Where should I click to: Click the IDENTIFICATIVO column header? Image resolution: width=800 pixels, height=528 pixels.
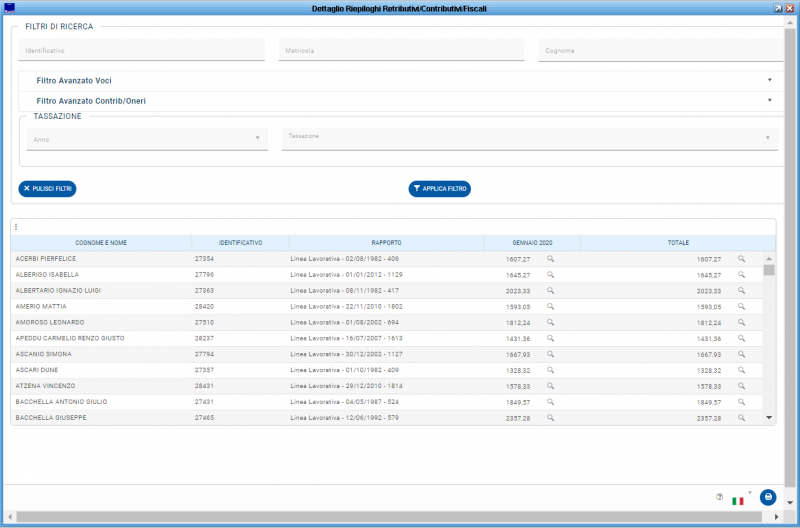click(240, 243)
